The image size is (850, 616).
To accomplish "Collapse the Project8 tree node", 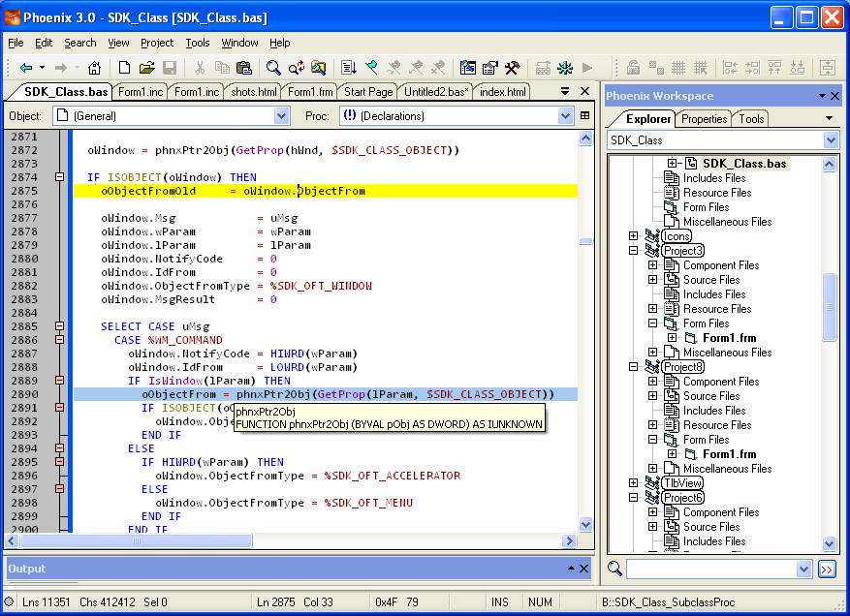I will point(633,367).
